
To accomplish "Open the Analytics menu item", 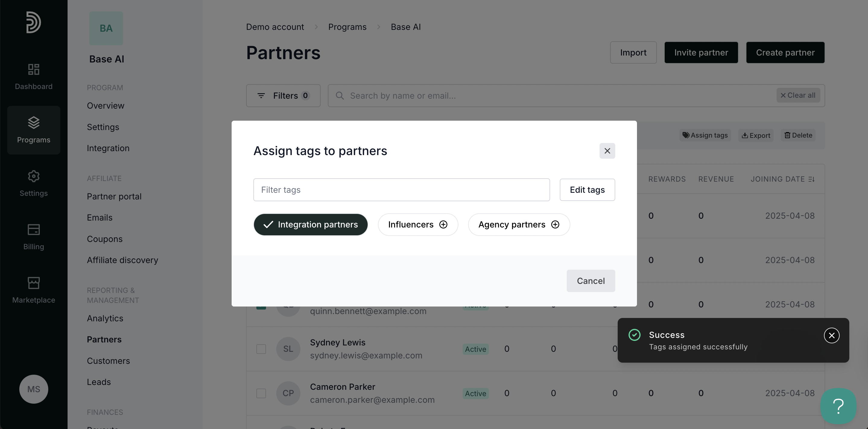I will coord(105,319).
